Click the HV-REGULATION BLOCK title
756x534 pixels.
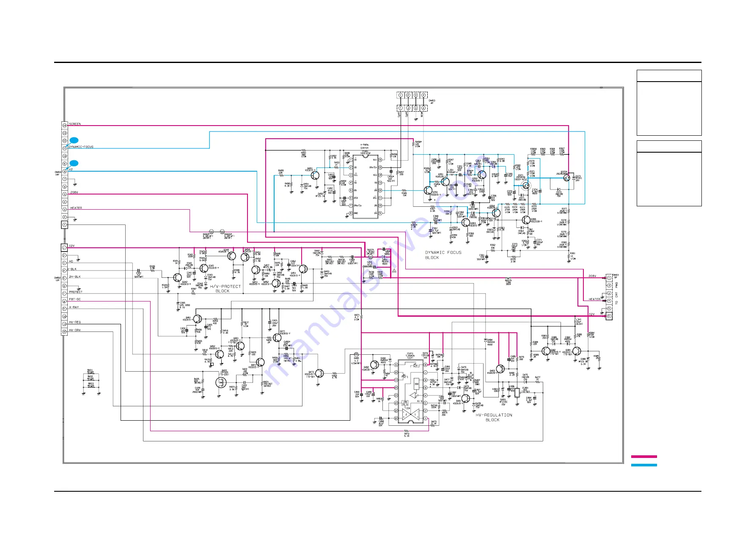pos(494,417)
